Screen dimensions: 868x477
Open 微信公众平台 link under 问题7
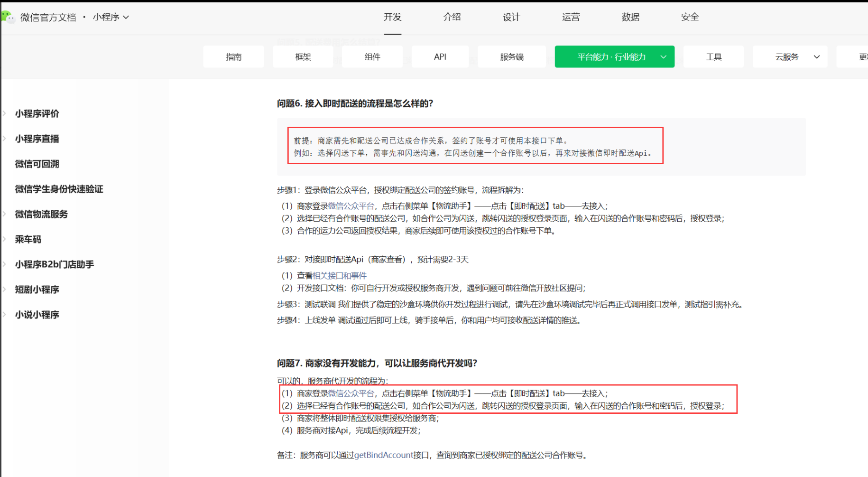(351, 393)
